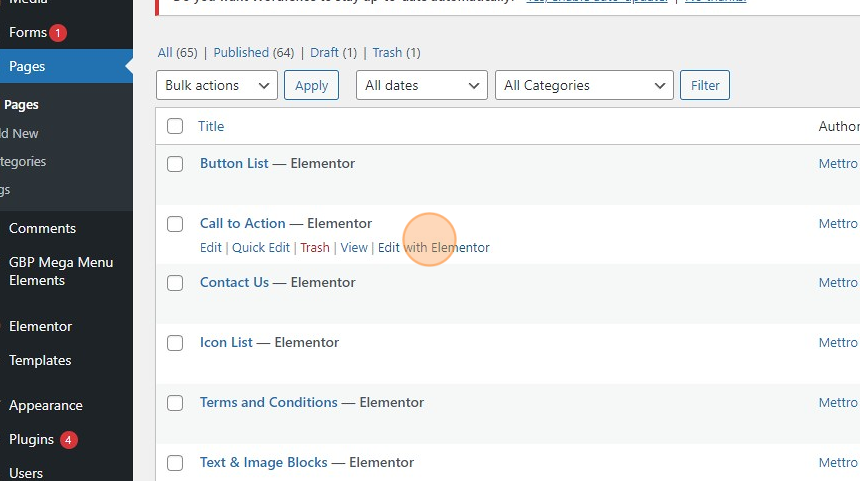Open the Contact Us page
Viewport: 860px width, 481px height.
(x=234, y=282)
